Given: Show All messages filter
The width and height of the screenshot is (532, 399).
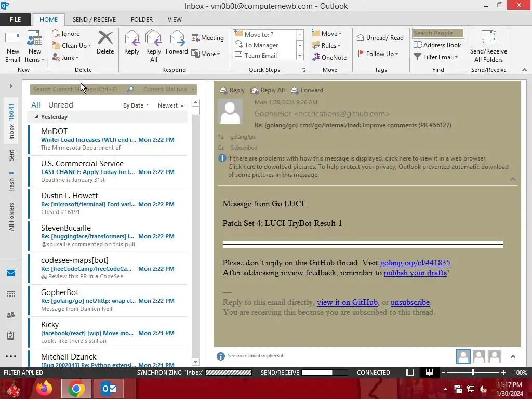Looking at the screenshot, I should pyautogui.click(x=36, y=105).
